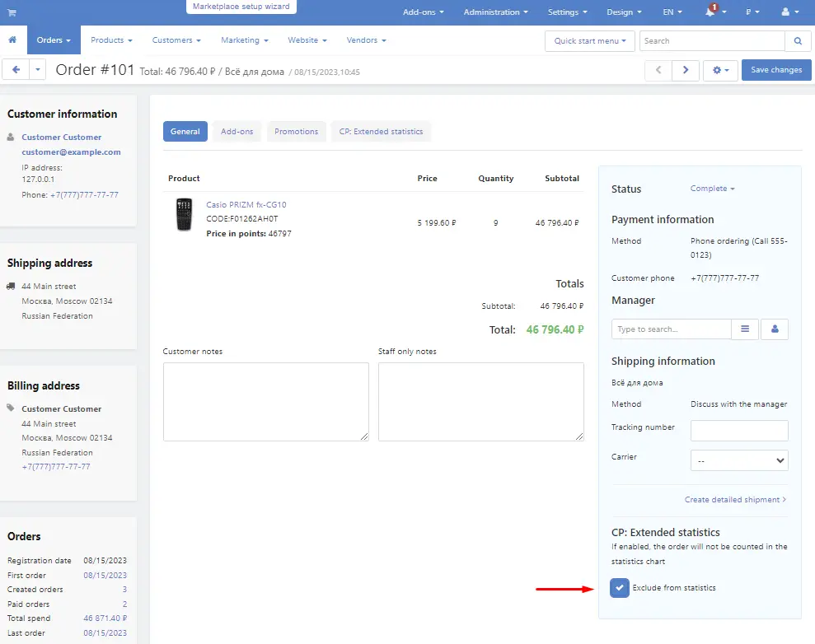Click the manager person icon button
The width and height of the screenshot is (815, 644).
click(775, 329)
